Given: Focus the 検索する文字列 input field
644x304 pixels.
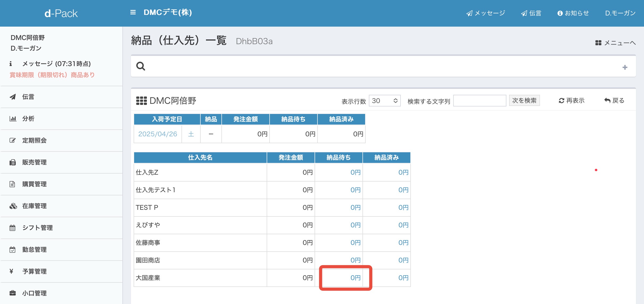Looking at the screenshot, I should pyautogui.click(x=480, y=101).
